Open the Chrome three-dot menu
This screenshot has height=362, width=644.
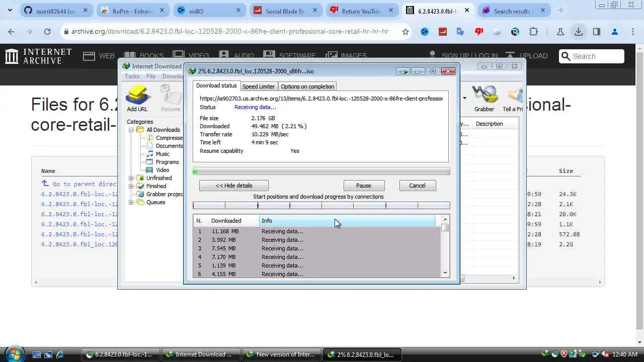pos(632,32)
